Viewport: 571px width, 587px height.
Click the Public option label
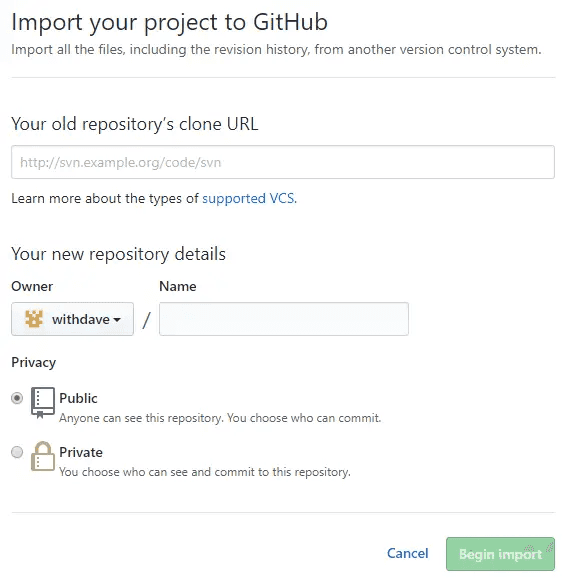tap(78, 398)
